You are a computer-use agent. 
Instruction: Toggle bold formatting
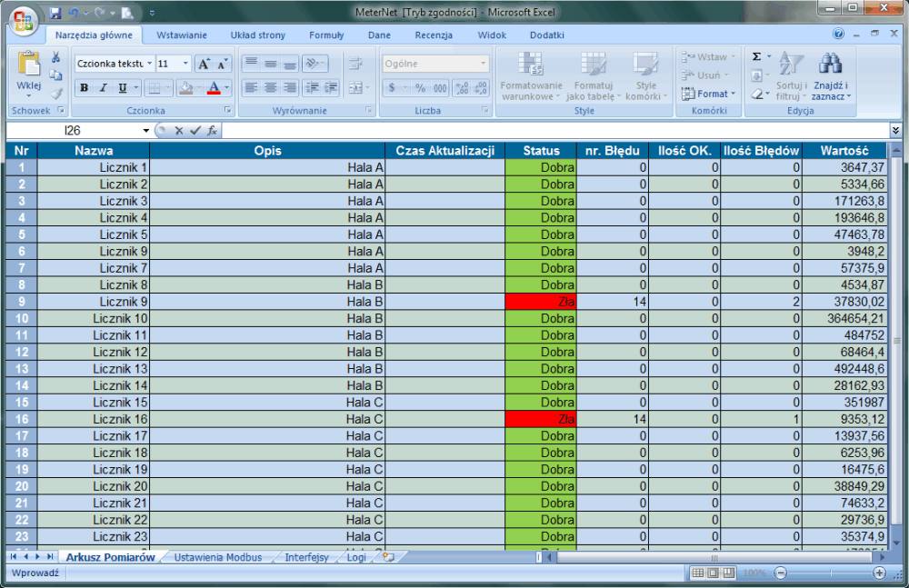[84, 88]
